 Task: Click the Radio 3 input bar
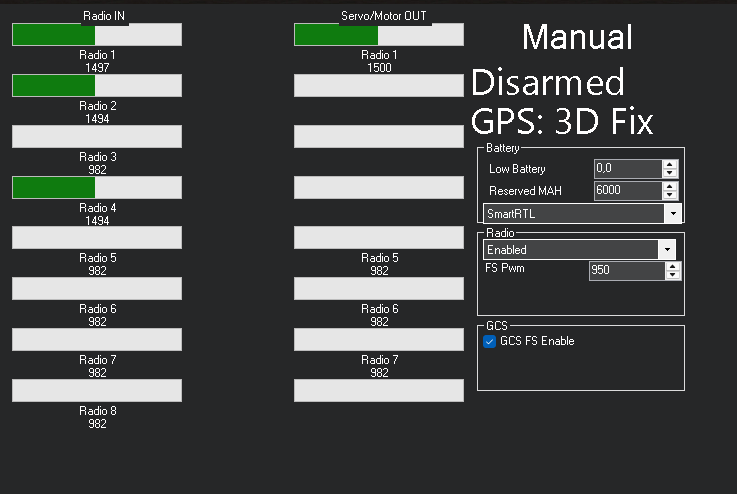[96, 136]
